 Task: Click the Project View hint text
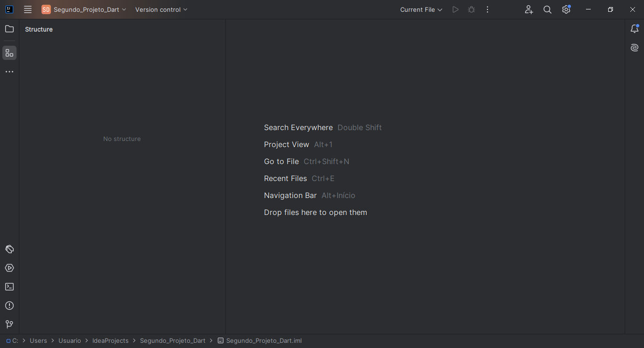[x=287, y=144]
